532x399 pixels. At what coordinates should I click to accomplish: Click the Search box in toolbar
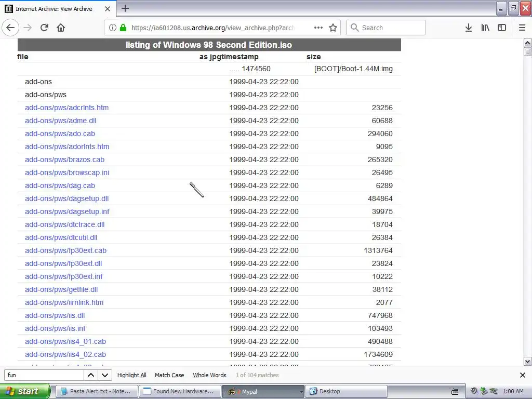click(385, 28)
